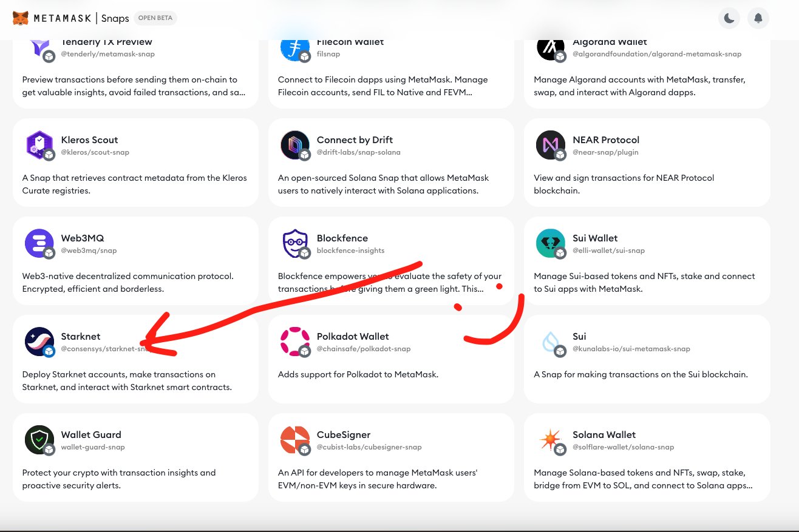This screenshot has width=799, height=532.
Task: Select the Blockfence shield icon
Action: [295, 243]
